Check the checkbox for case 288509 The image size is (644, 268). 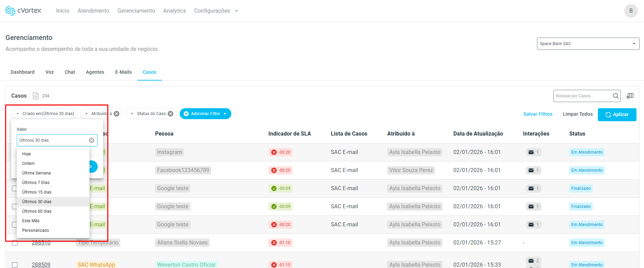[15, 265]
